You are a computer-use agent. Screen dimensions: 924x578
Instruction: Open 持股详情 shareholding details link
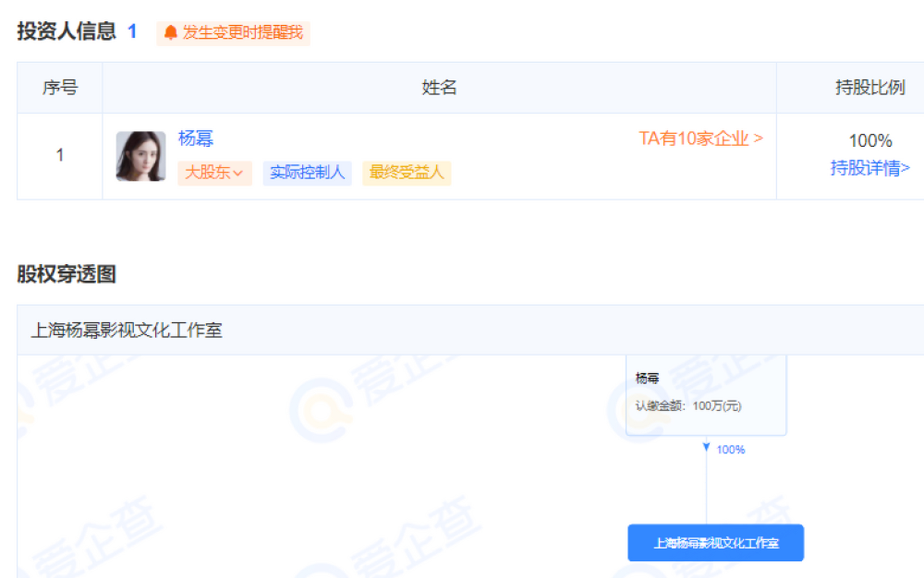coord(870,168)
